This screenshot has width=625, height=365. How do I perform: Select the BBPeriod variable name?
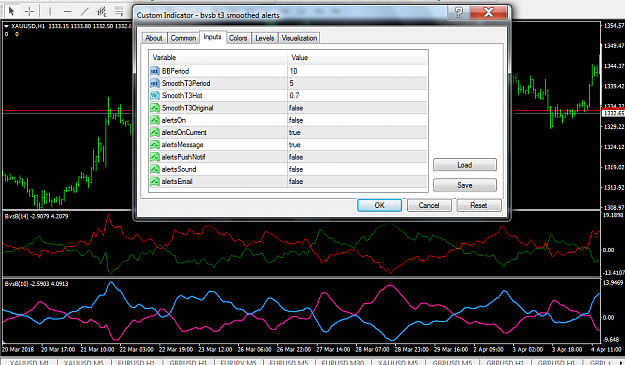(175, 71)
